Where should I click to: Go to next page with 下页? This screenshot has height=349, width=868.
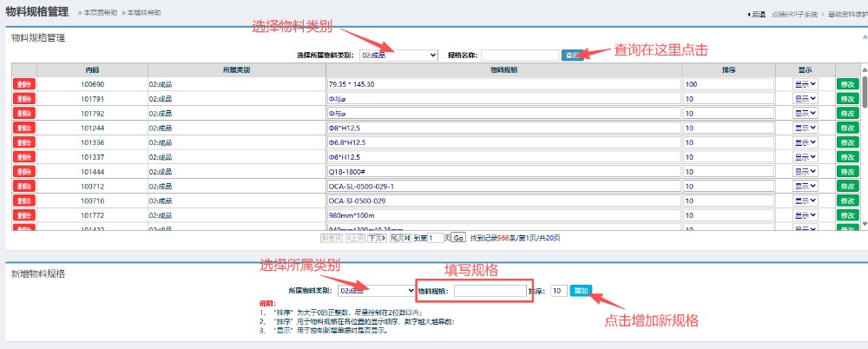pyautogui.click(x=376, y=237)
